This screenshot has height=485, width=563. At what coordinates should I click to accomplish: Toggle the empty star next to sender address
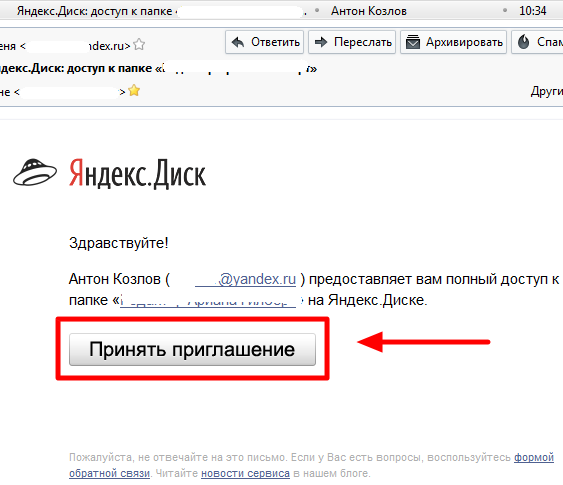click(x=139, y=45)
